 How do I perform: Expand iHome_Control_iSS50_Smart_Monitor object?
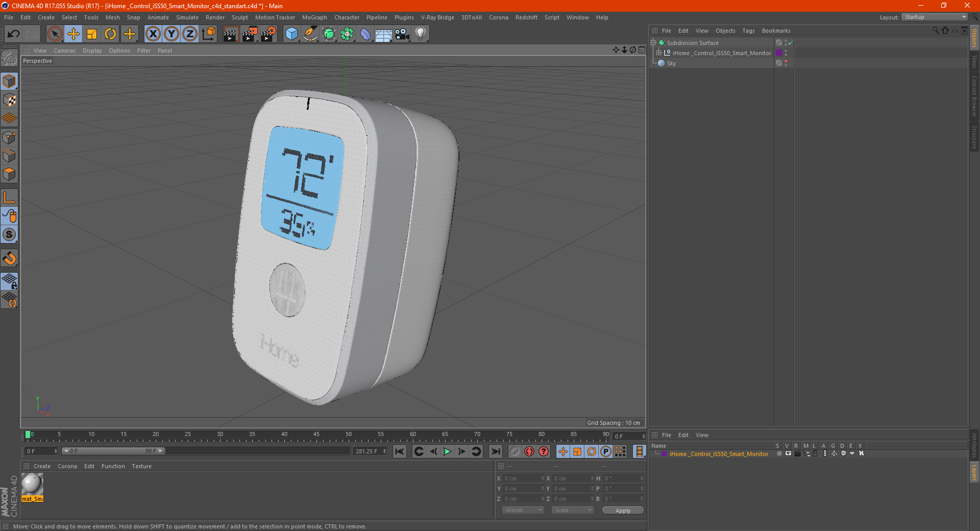[x=659, y=53]
